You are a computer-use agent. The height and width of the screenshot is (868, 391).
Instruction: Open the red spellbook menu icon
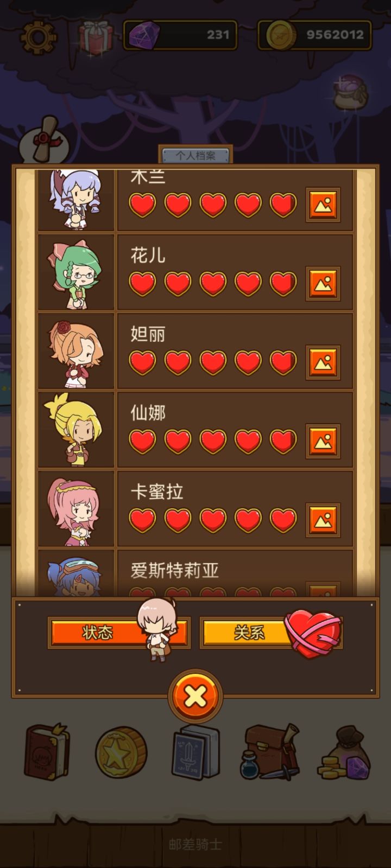(47, 752)
